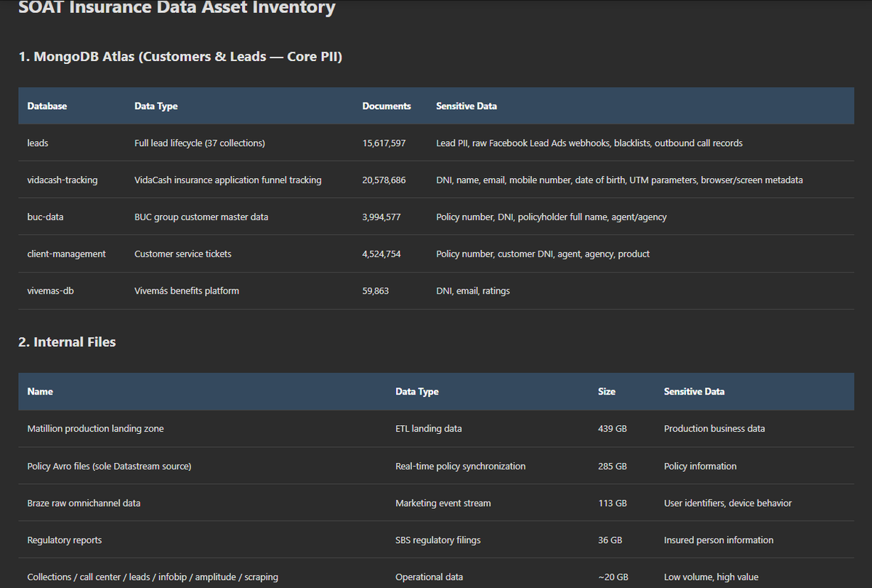Click the 439 GB size value
Viewport: 872px width, 588px height.
(613, 429)
